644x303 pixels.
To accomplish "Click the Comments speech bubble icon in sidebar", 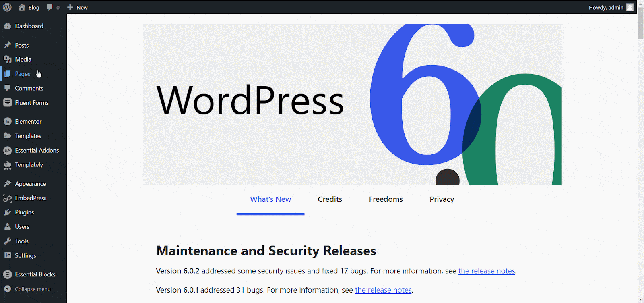I will (x=7, y=88).
